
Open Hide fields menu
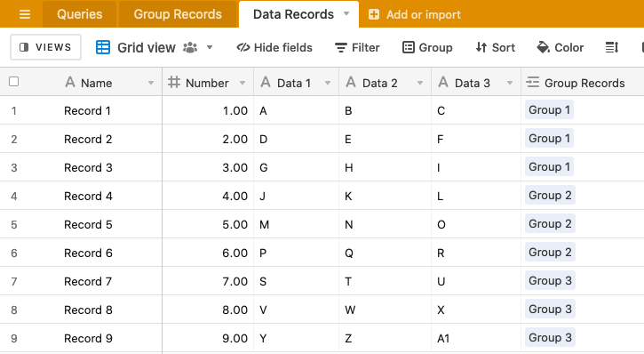click(x=274, y=48)
